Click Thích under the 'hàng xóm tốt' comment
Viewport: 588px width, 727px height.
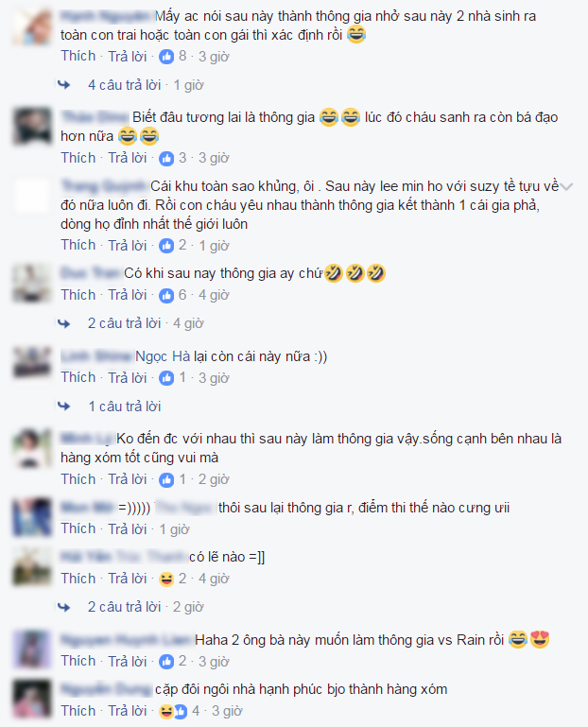click(78, 479)
